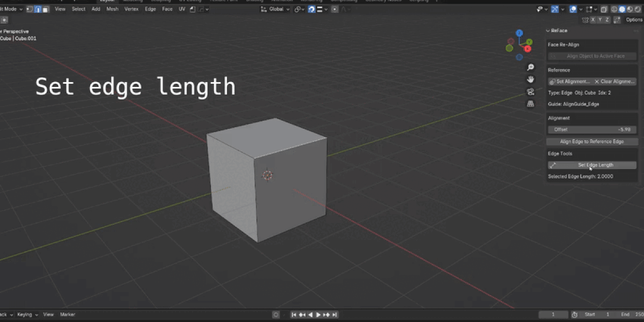Switch to material preview shading

(x=630, y=9)
